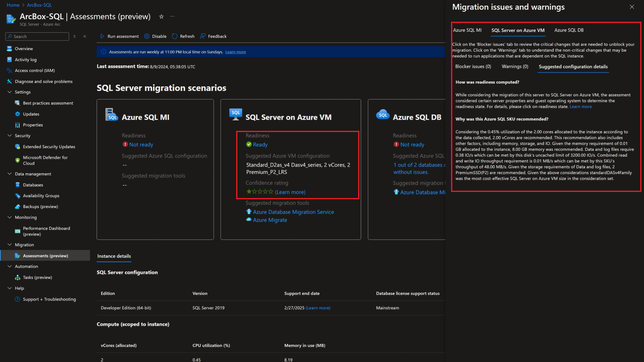The height and width of the screenshot is (362, 644).
Task: Click the Feedback icon
Action: point(203,36)
